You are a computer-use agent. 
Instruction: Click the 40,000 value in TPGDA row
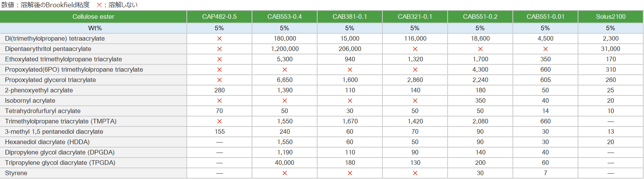point(285,163)
